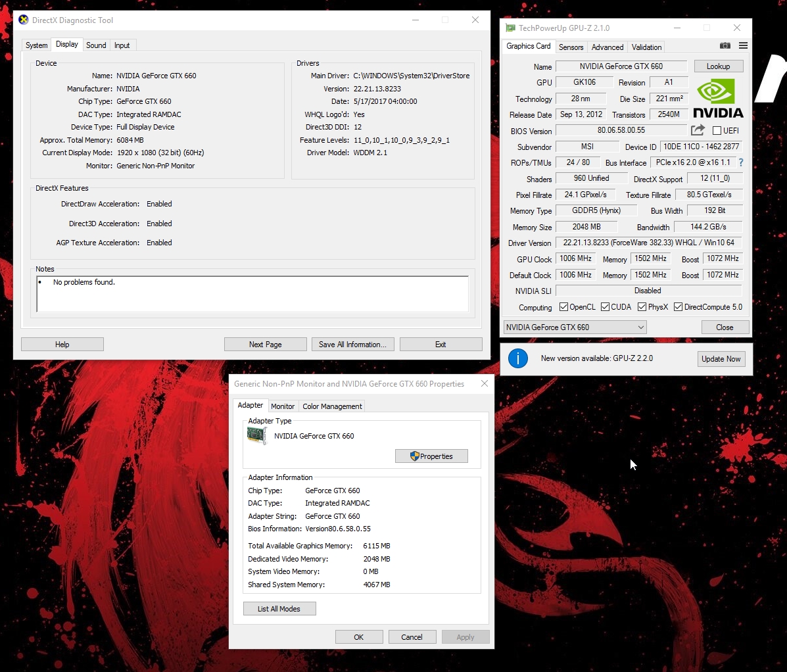Click the blue info icon in update notice
The image size is (787, 672).
click(x=517, y=358)
